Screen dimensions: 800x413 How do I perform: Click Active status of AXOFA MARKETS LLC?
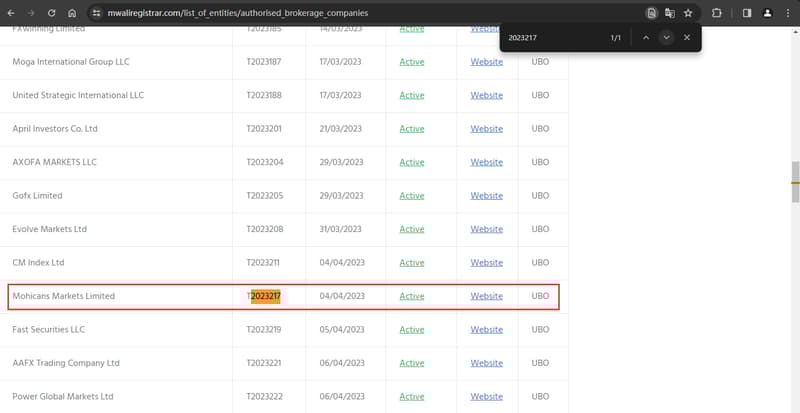click(x=412, y=162)
